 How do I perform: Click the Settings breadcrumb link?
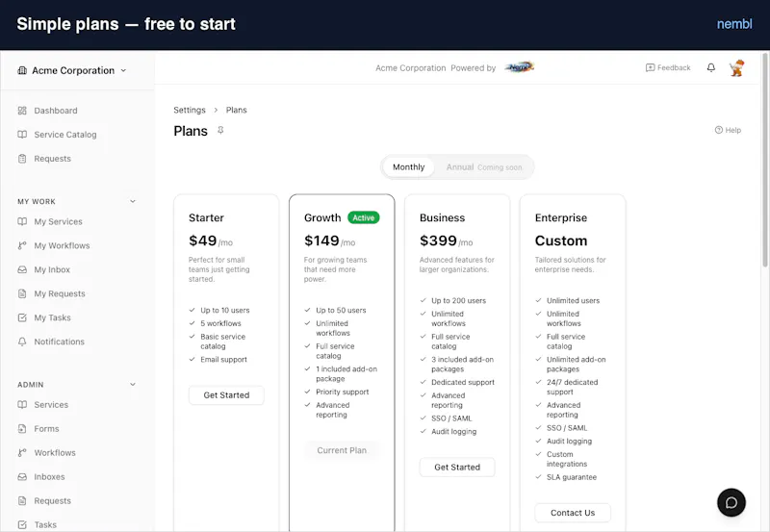(x=190, y=110)
